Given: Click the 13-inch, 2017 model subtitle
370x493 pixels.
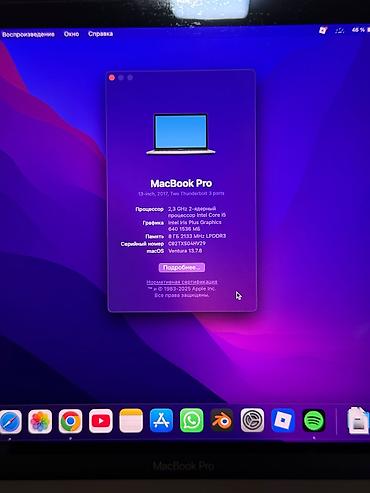Looking at the screenshot, I should 181,193.
